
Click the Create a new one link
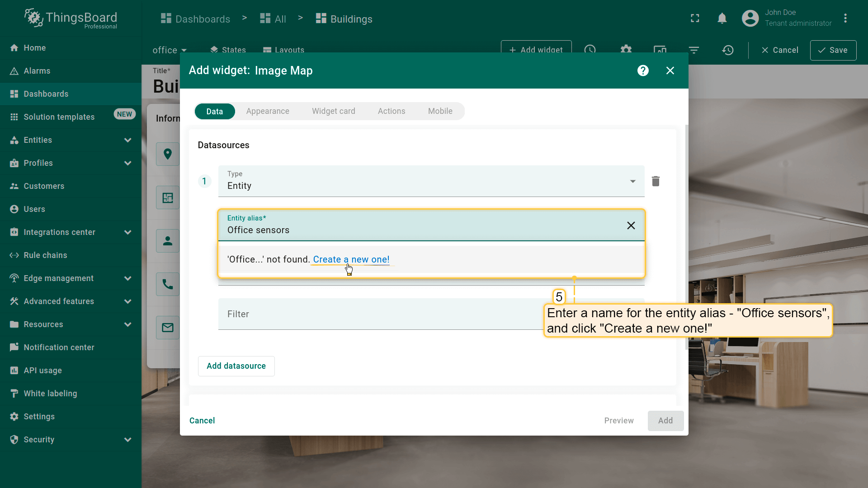coord(351,259)
